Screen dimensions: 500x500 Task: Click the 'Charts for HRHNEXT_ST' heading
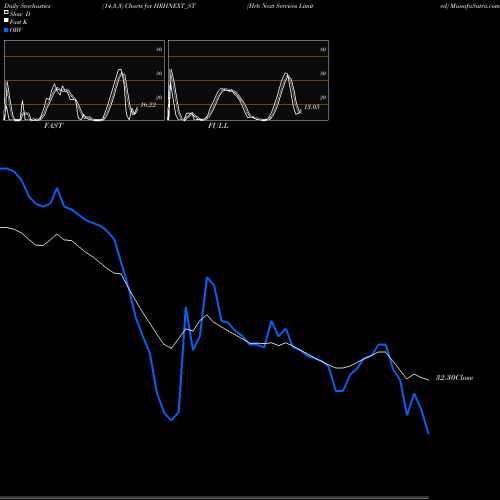point(160,6)
